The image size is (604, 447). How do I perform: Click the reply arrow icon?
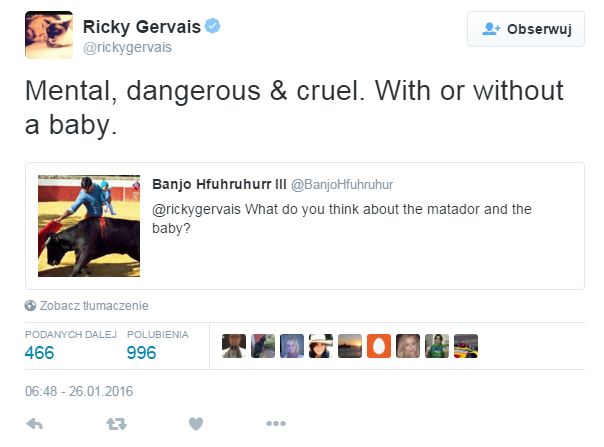coord(35,425)
